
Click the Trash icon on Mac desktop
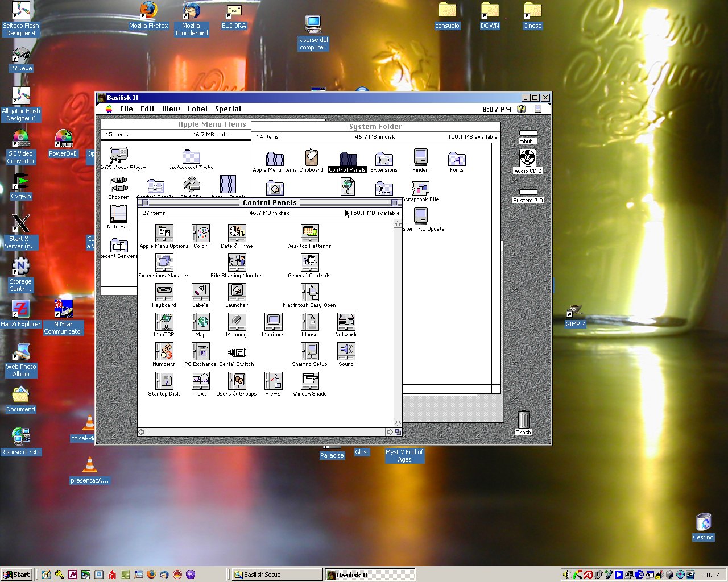point(524,421)
